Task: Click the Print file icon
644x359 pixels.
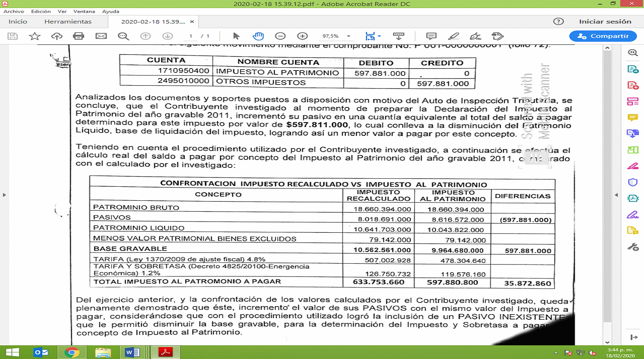Action: pos(79,36)
